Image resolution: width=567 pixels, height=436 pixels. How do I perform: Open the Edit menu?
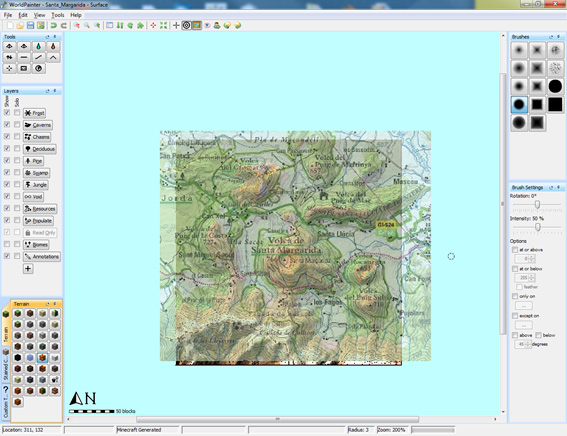[23, 15]
